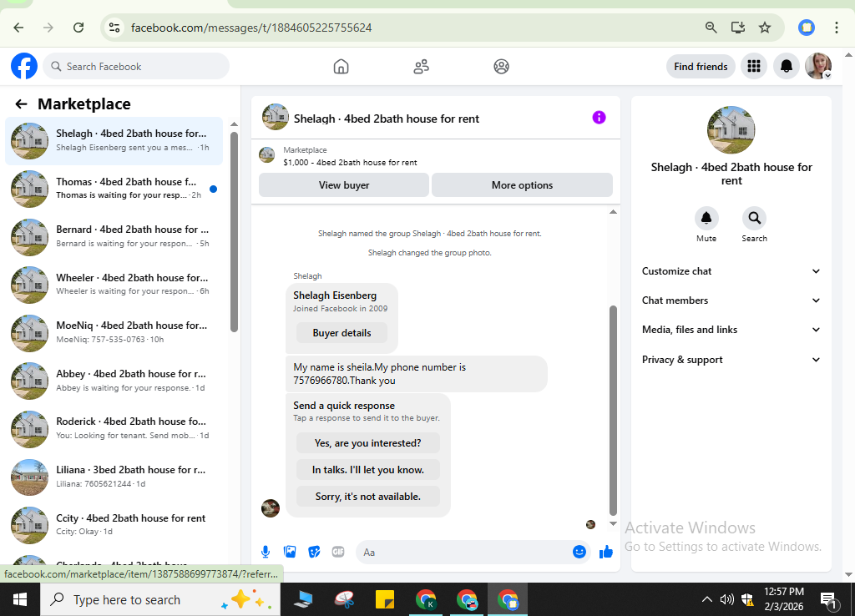Viewport: 855px width, 616px height.
Task: Open the Friends icon in top navigation
Action: (421, 67)
